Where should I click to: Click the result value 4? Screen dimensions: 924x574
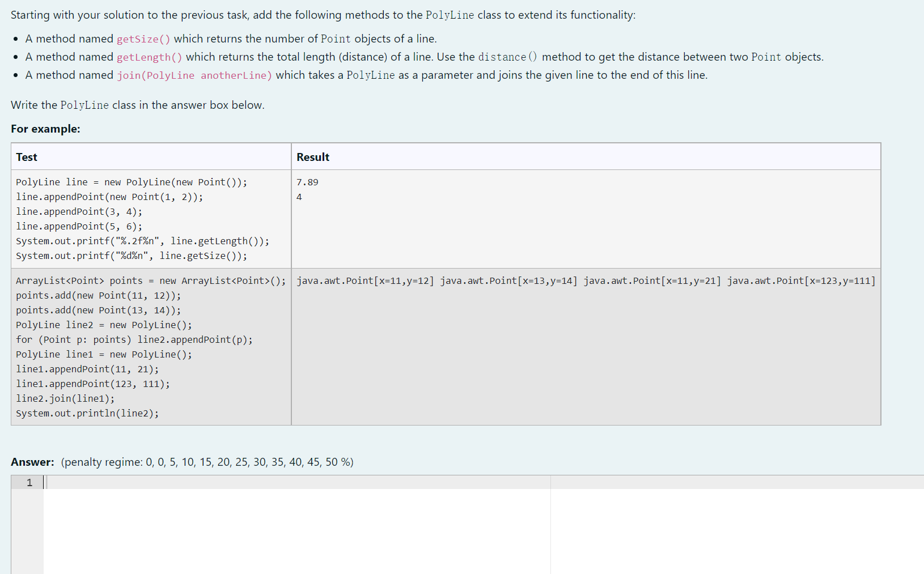pyautogui.click(x=299, y=197)
